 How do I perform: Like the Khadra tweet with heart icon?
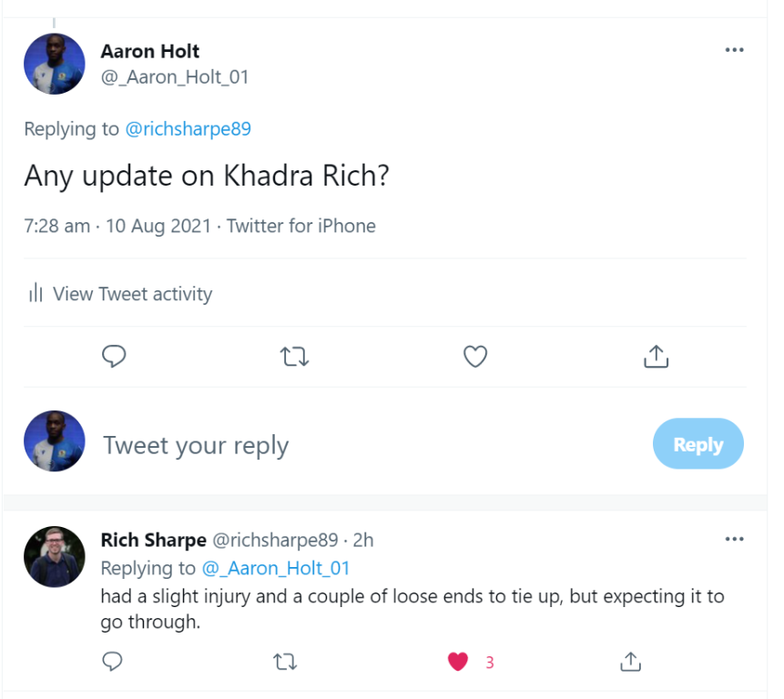point(475,357)
